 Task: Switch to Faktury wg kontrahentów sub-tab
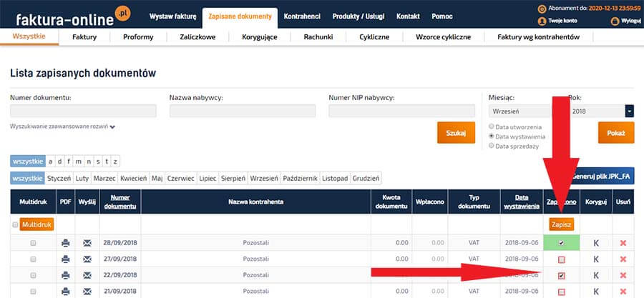pyautogui.click(x=538, y=37)
